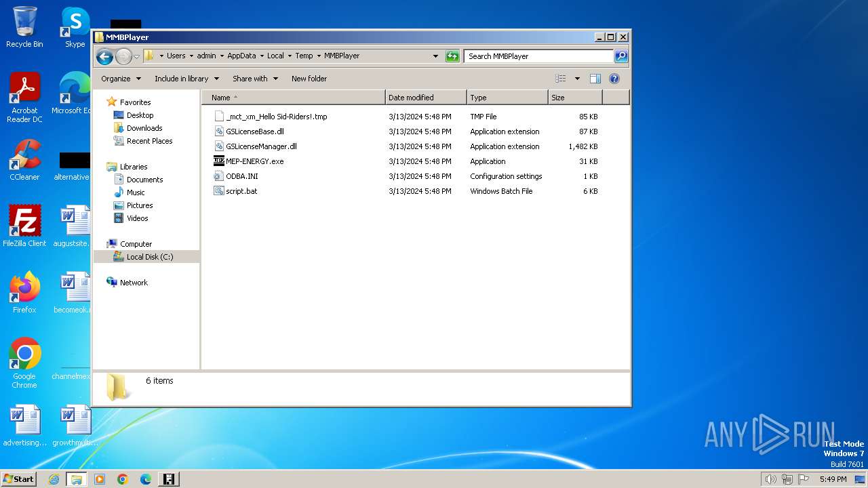Select Firefox desktop icon
This screenshot has width=868, height=488.
[x=24, y=293]
